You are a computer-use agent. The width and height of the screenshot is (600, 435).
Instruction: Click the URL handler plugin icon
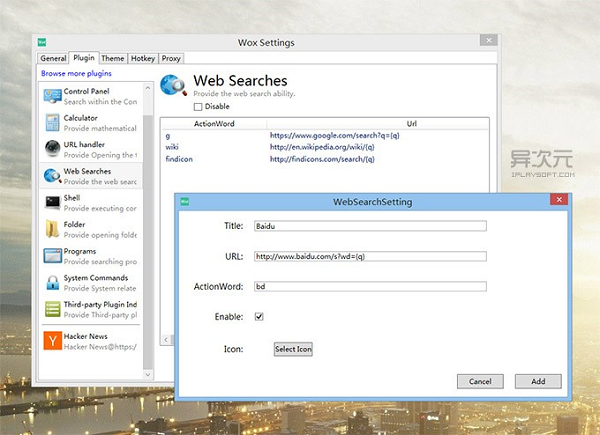coord(52,149)
